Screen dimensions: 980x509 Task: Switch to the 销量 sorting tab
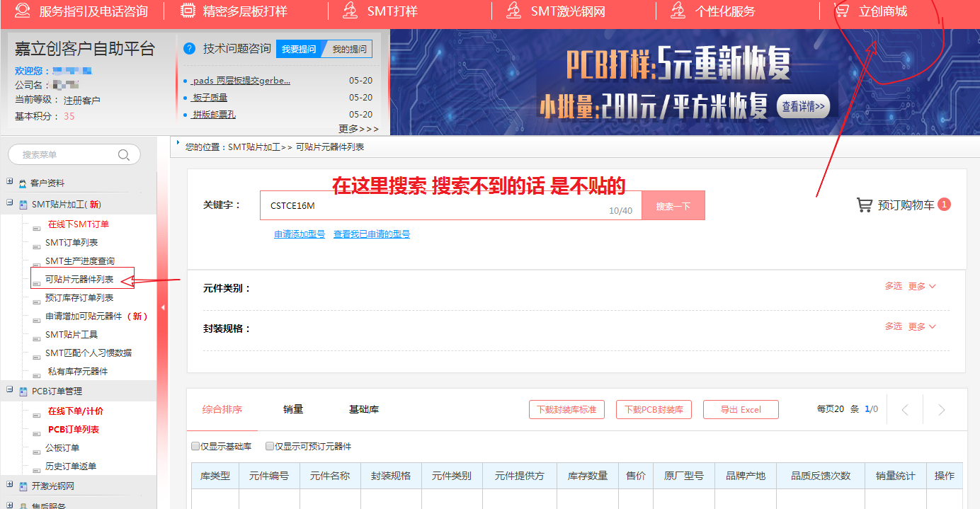coord(293,409)
